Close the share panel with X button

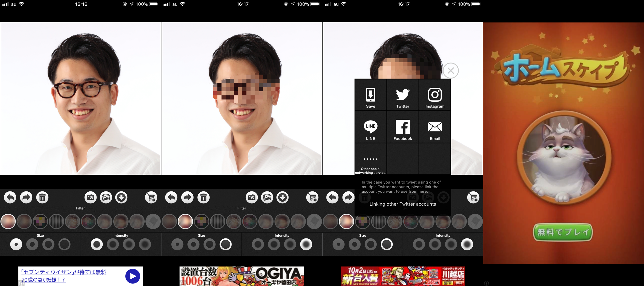click(x=451, y=71)
